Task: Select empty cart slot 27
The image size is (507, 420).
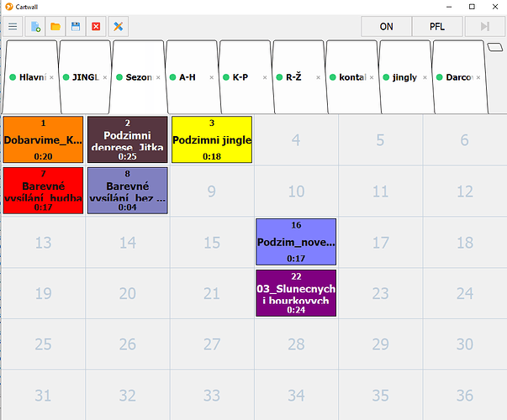Action: click(212, 344)
